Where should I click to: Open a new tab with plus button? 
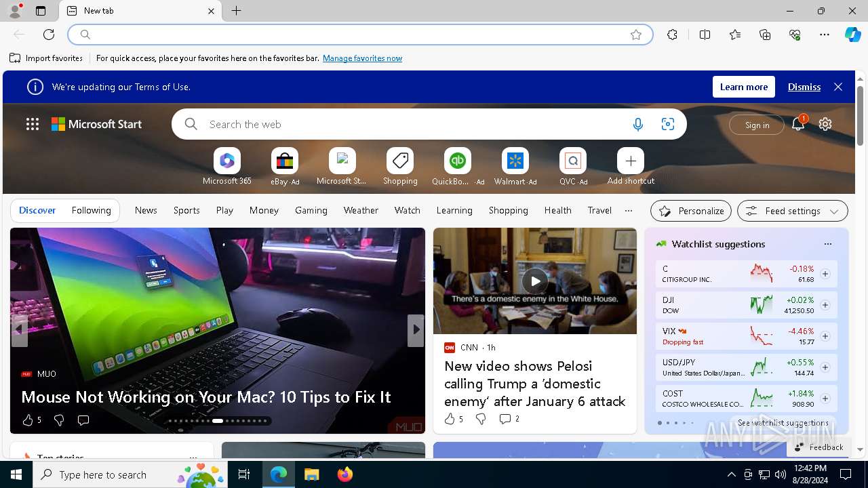236,11
